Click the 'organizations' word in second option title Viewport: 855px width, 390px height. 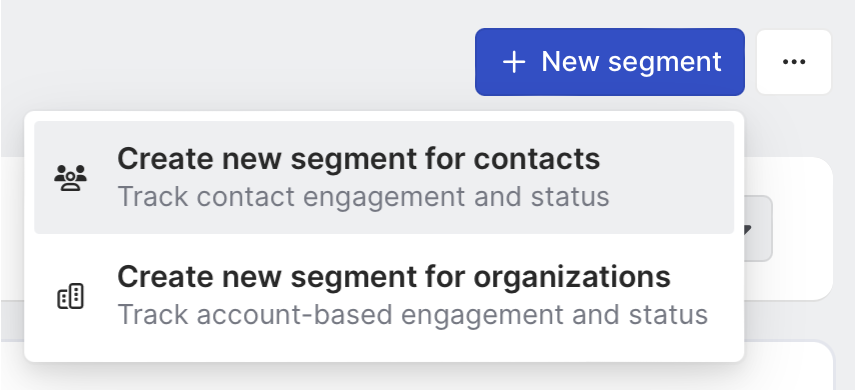point(571,277)
